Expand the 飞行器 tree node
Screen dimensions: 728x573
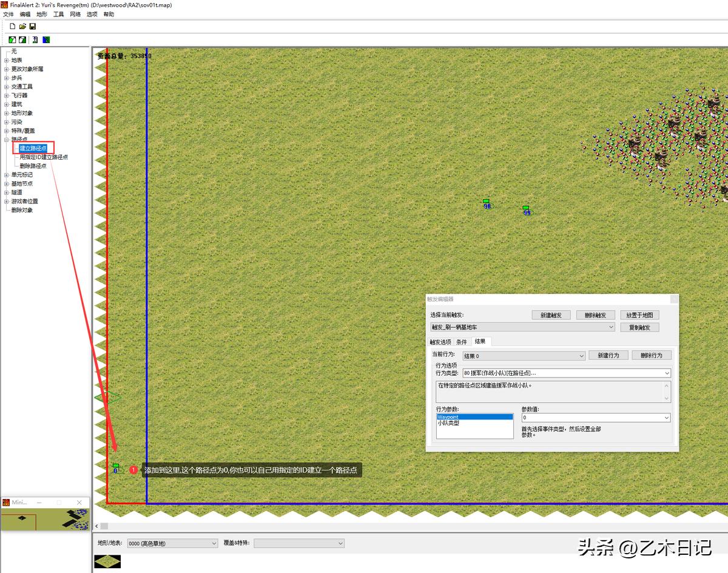[7, 95]
